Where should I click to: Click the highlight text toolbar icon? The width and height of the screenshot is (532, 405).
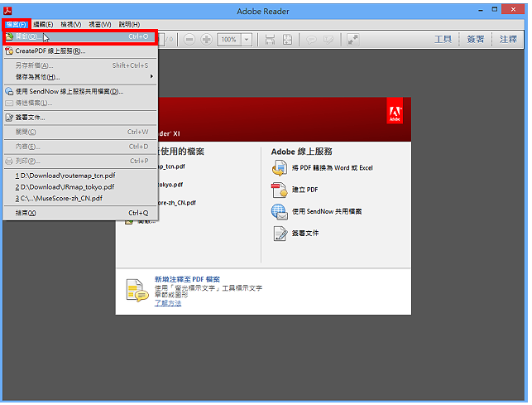click(x=328, y=40)
